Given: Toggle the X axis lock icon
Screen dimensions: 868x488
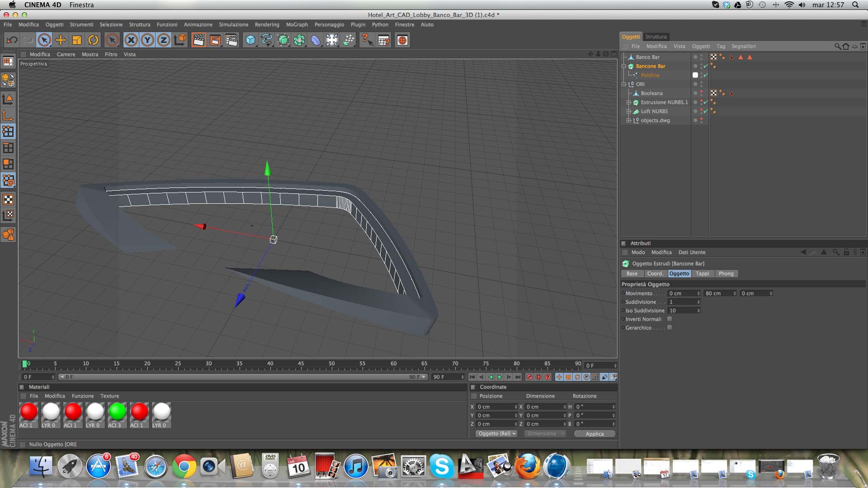Looking at the screenshot, I should click(131, 40).
